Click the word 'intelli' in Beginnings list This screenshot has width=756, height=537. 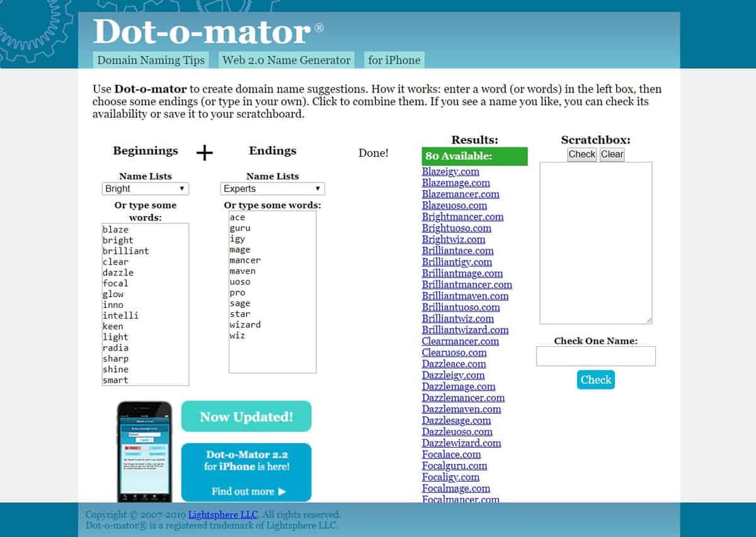pyautogui.click(x=120, y=315)
